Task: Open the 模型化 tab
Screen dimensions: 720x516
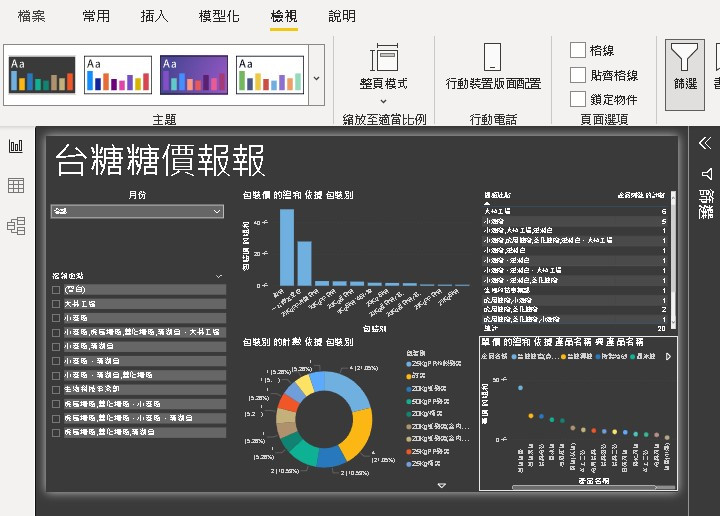Action: (x=219, y=16)
